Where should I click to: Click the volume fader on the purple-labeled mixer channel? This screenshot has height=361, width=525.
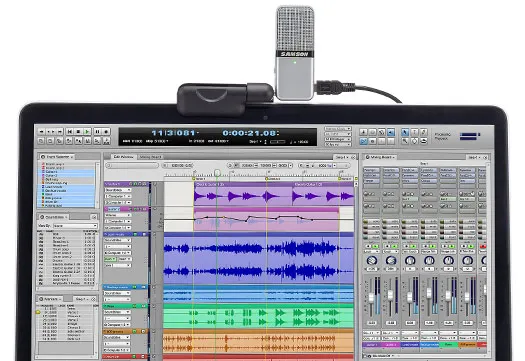click(371, 297)
